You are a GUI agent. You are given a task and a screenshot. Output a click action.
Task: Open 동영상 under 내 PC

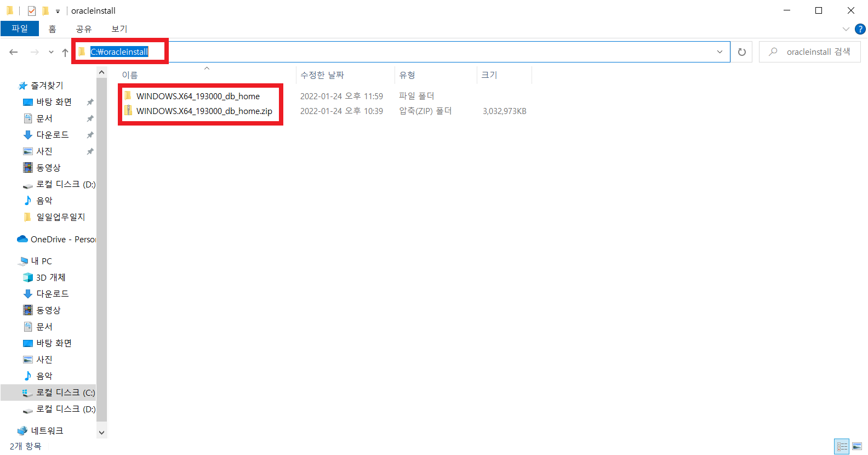pyautogui.click(x=48, y=310)
